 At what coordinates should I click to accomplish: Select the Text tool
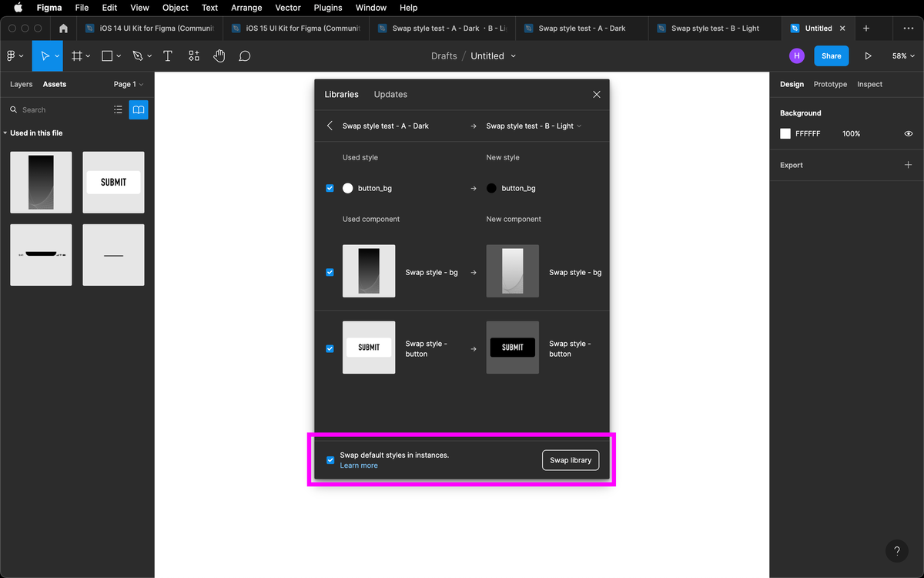tap(168, 56)
